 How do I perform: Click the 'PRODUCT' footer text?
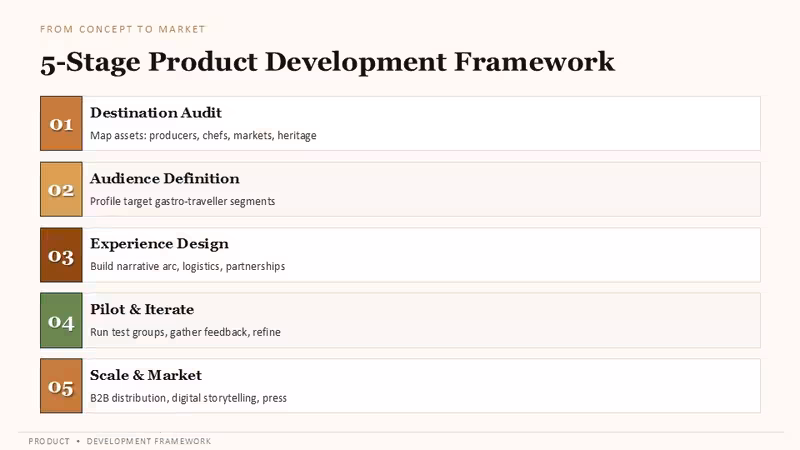(x=49, y=441)
